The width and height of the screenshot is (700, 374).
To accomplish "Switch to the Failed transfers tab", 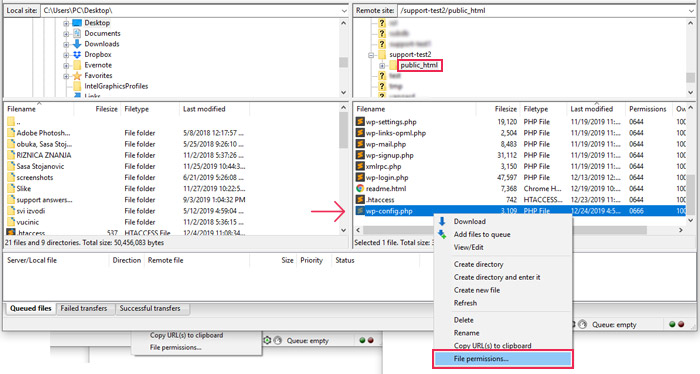I will pos(84,308).
